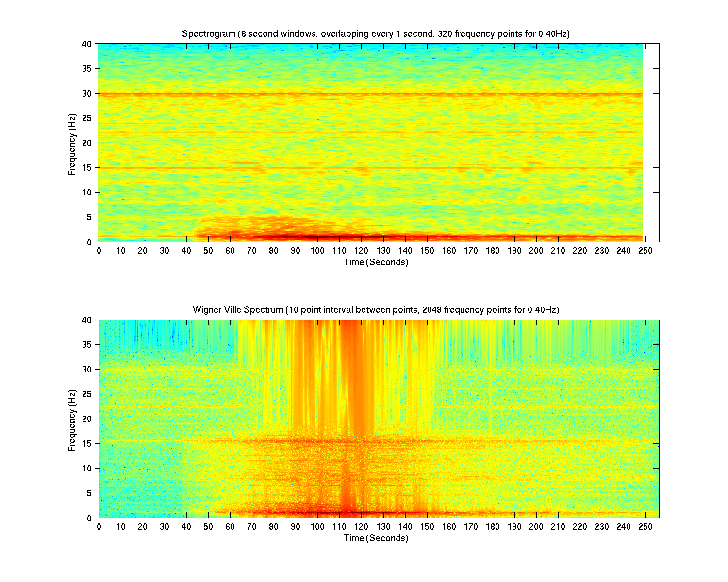This screenshot has width=728, height=582.
Task: Click the Spectrogram plot title text
Action: (x=375, y=34)
